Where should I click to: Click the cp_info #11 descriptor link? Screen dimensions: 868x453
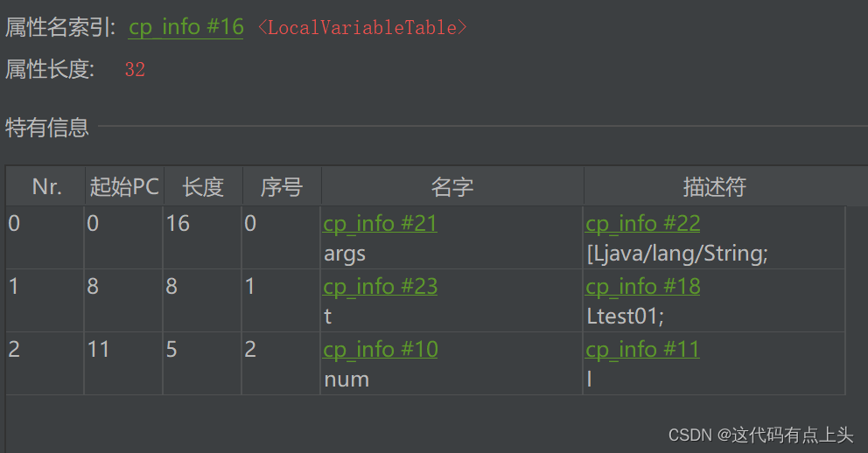[641, 350]
